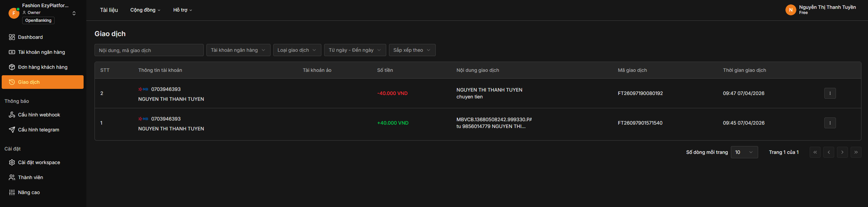Open the Từ ngày - Đến ngày picker
Image resolution: width=868 pixels, height=207 pixels.
355,50
